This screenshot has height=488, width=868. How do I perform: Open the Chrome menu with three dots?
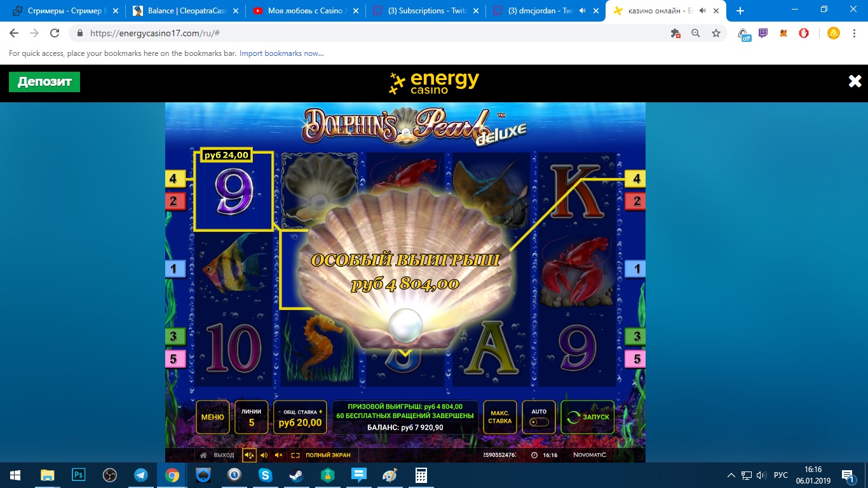(x=854, y=32)
